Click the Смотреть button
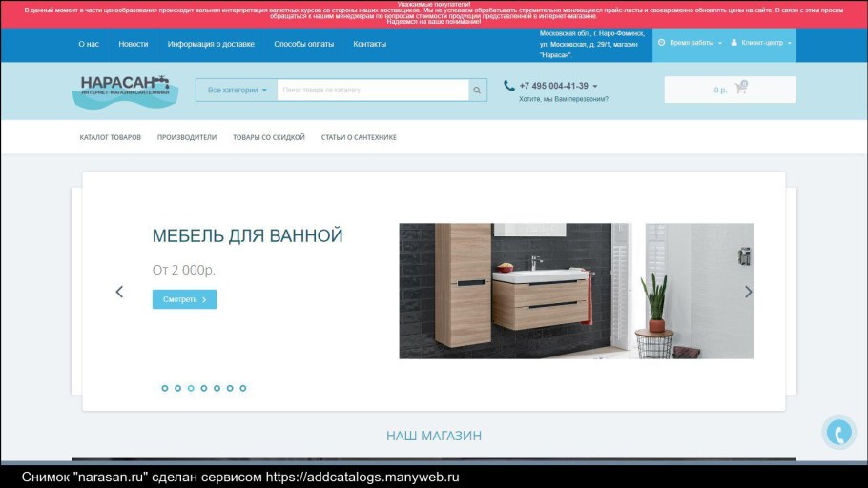This screenshot has width=868, height=488. point(184,299)
